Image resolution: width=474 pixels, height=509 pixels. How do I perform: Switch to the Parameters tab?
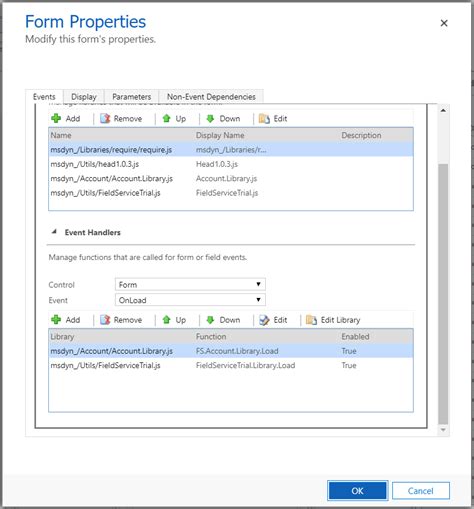point(131,97)
